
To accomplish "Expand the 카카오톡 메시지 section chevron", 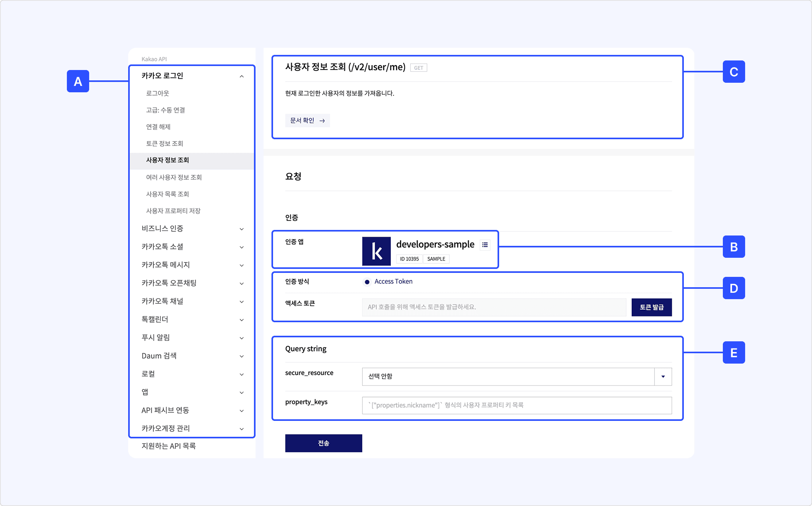I will [x=242, y=265].
